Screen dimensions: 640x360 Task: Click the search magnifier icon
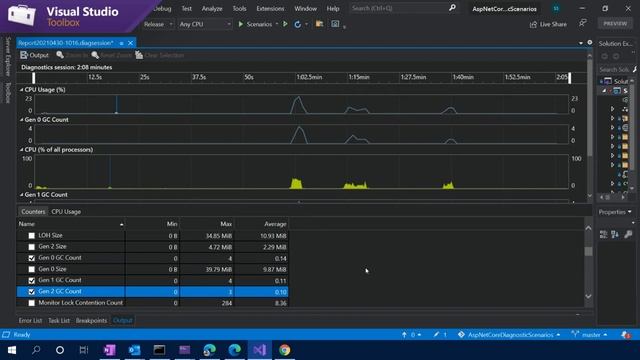452,8
